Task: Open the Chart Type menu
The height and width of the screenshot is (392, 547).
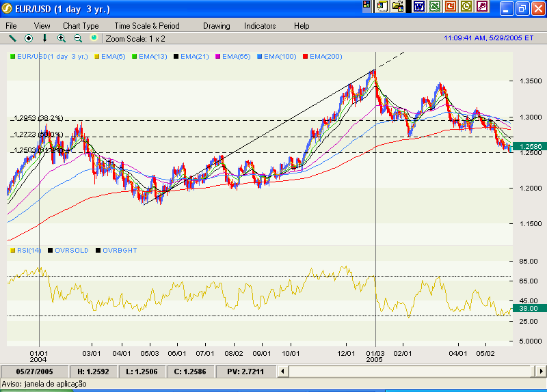Action: click(81, 26)
